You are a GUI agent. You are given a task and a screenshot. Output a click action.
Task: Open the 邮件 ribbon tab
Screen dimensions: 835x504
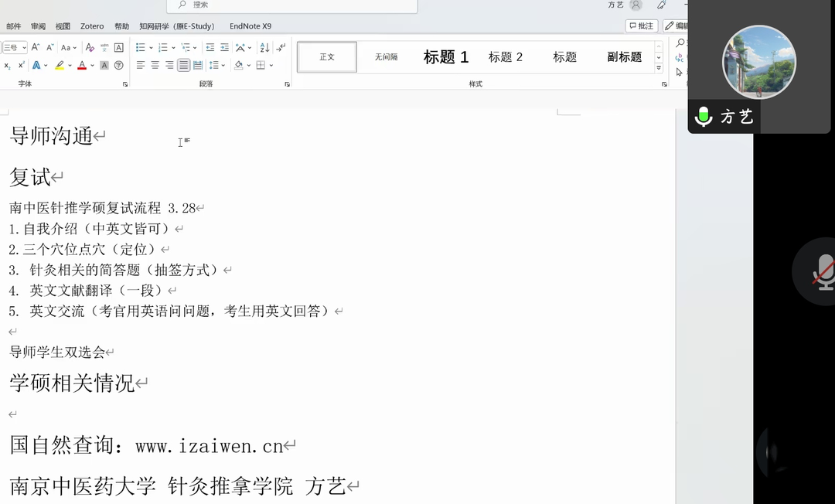pos(13,26)
